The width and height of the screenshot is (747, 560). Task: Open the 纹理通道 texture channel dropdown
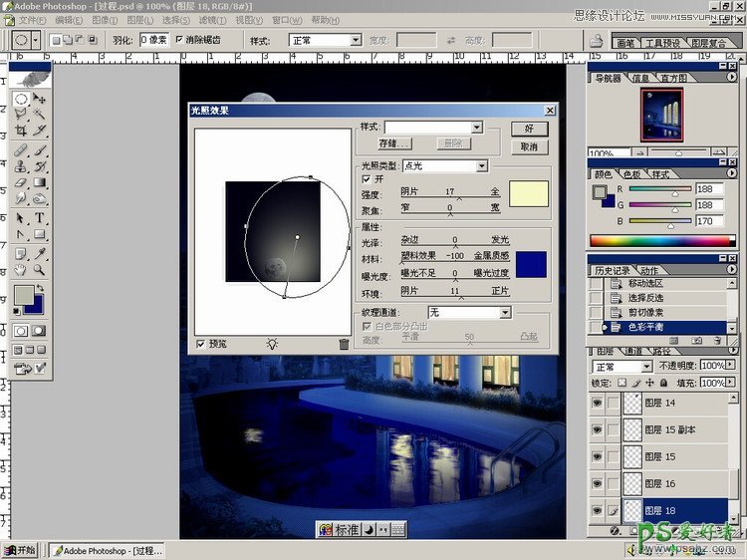[505, 313]
